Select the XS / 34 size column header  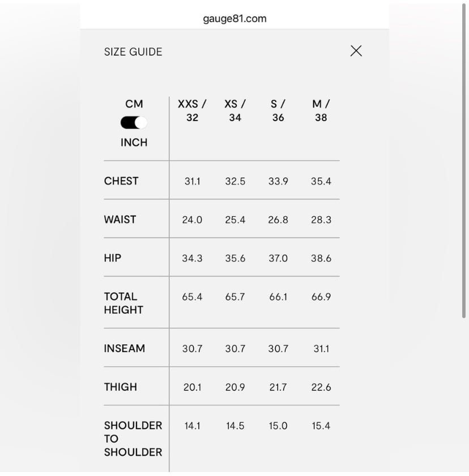[235, 111]
